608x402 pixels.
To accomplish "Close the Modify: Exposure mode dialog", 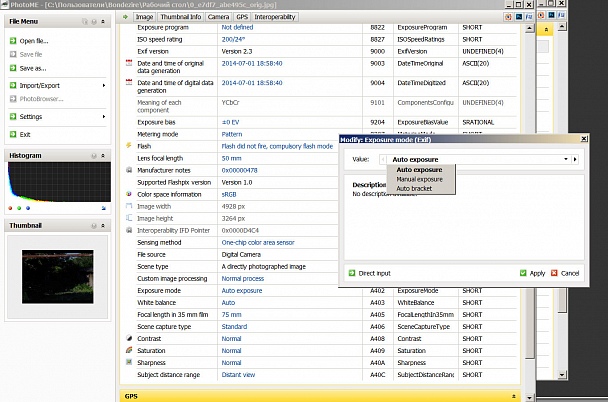I will [x=584, y=139].
